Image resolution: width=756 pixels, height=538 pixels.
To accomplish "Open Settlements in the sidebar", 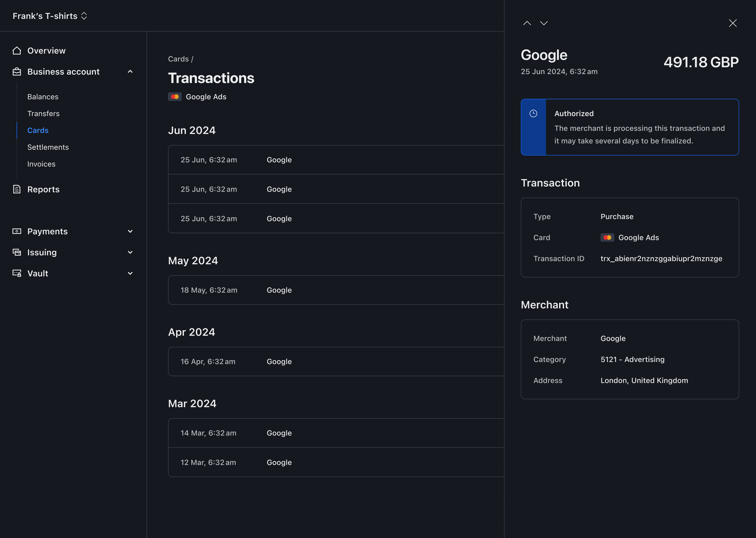I will click(x=48, y=147).
